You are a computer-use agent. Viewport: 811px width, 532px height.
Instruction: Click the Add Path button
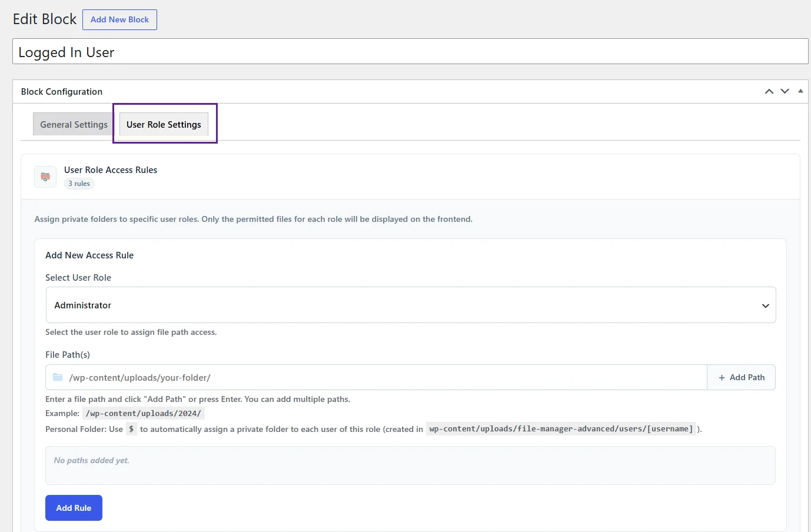click(x=741, y=377)
